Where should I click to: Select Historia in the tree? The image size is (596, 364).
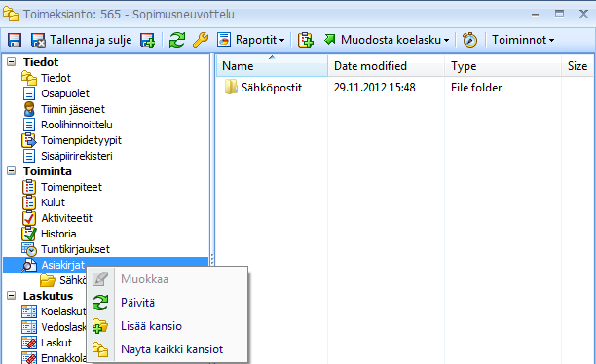pos(49,234)
